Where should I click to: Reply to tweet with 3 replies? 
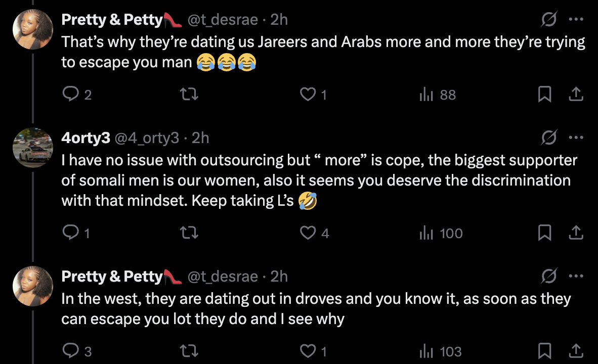coord(70,351)
